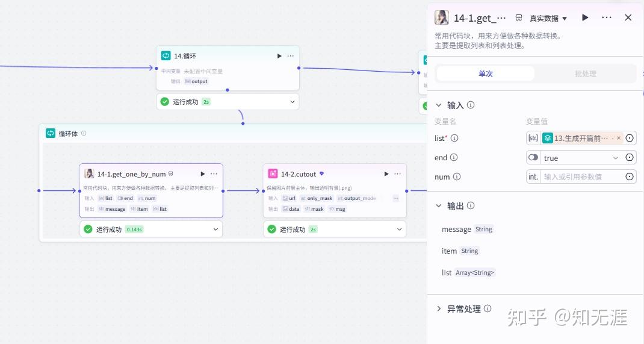The height and width of the screenshot is (344, 644).
Task: Click the blue badge beside 14-2.cutout title
Action: click(321, 174)
